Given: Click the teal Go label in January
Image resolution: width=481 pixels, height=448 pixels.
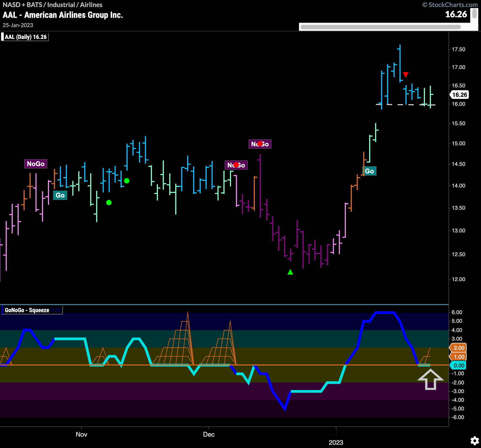Looking at the screenshot, I should coord(369,171).
